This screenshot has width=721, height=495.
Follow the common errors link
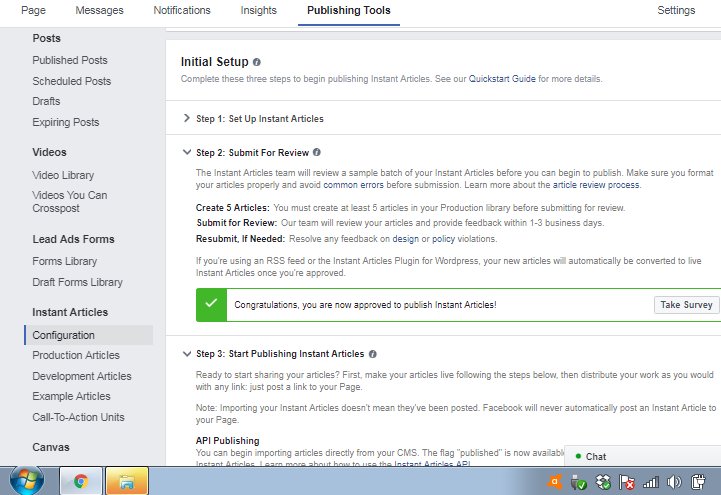click(x=353, y=185)
